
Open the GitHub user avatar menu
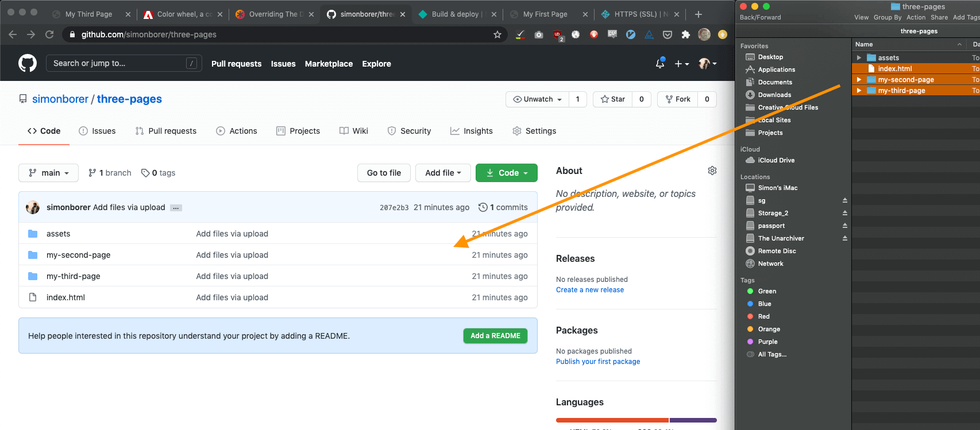[x=708, y=64]
